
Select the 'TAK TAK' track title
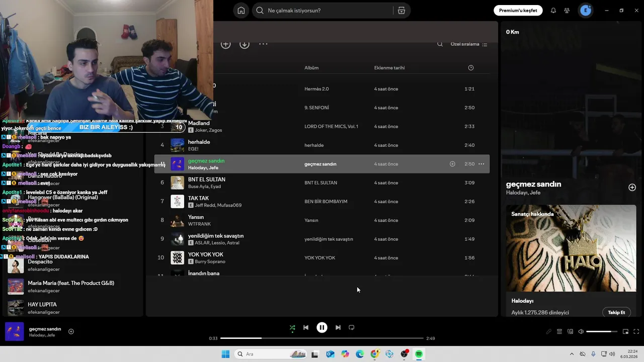(x=198, y=198)
